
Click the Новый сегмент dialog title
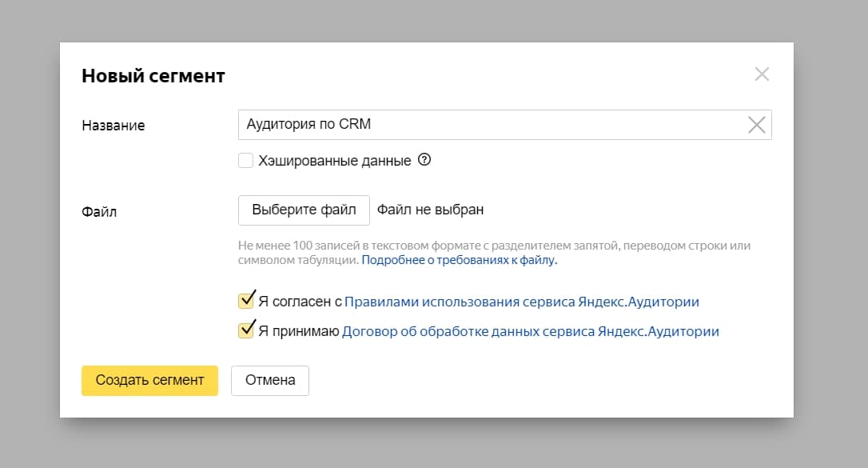click(153, 74)
